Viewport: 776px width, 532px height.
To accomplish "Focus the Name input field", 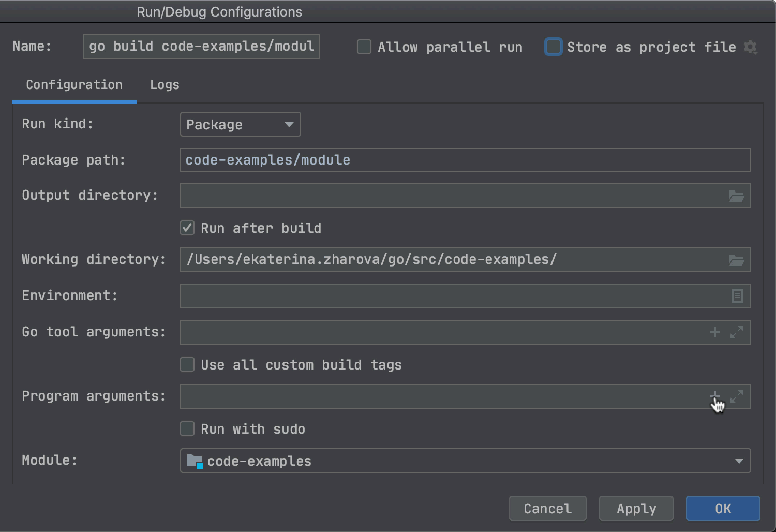I will [201, 47].
